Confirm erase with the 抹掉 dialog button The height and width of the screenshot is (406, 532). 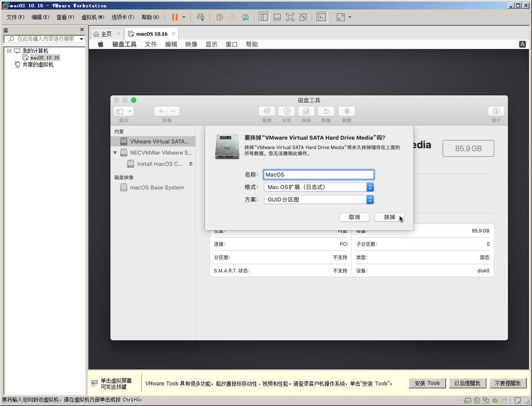tap(390, 217)
